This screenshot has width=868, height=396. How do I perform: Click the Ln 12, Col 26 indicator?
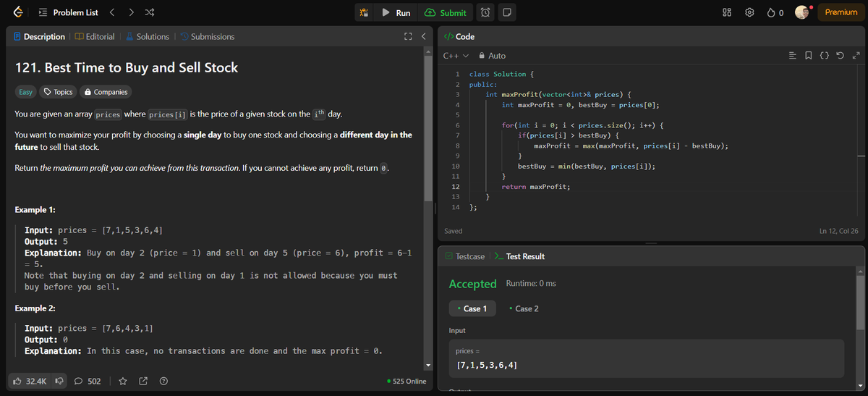pos(839,231)
